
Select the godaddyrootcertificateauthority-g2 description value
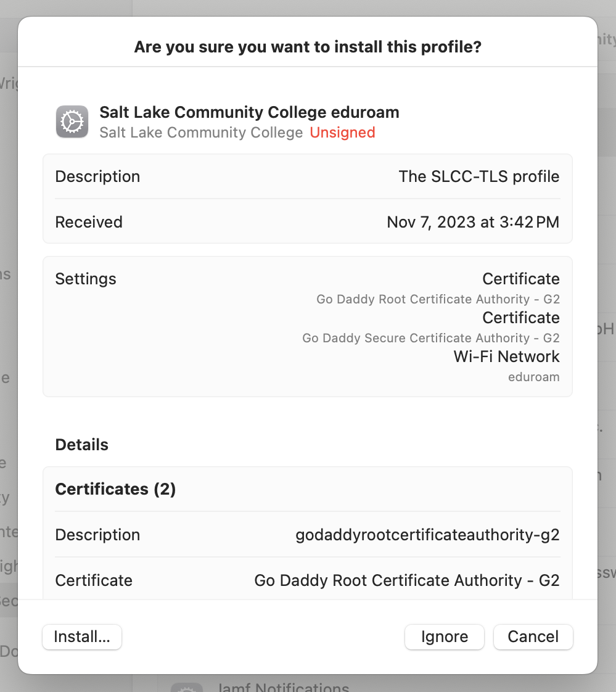[x=427, y=535]
